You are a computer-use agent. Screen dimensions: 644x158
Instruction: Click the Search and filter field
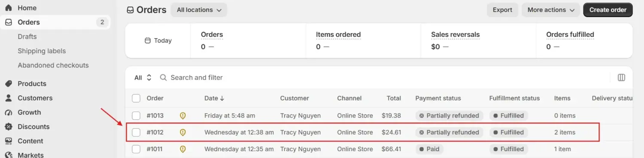tap(382, 78)
